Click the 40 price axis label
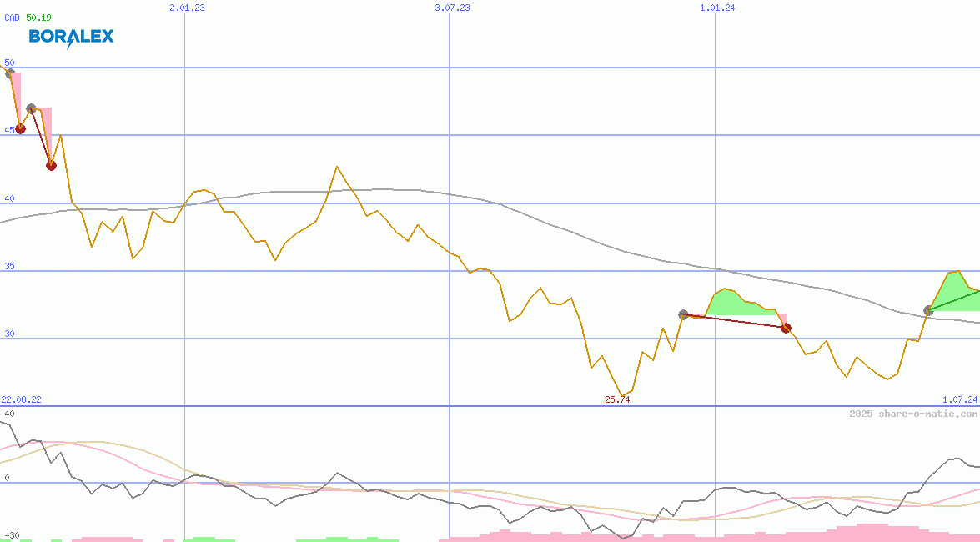The height and width of the screenshot is (542, 980). [9, 198]
